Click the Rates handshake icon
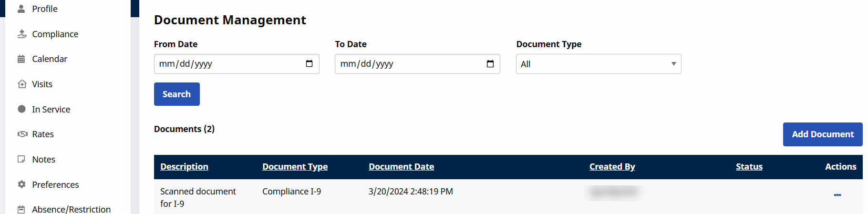The width and height of the screenshot is (868, 214). tap(22, 134)
